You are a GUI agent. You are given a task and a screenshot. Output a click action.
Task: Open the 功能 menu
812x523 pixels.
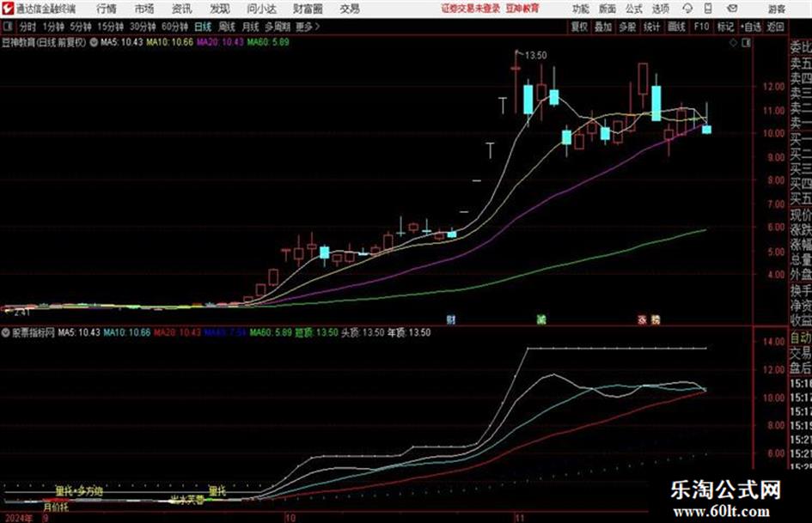click(x=581, y=9)
